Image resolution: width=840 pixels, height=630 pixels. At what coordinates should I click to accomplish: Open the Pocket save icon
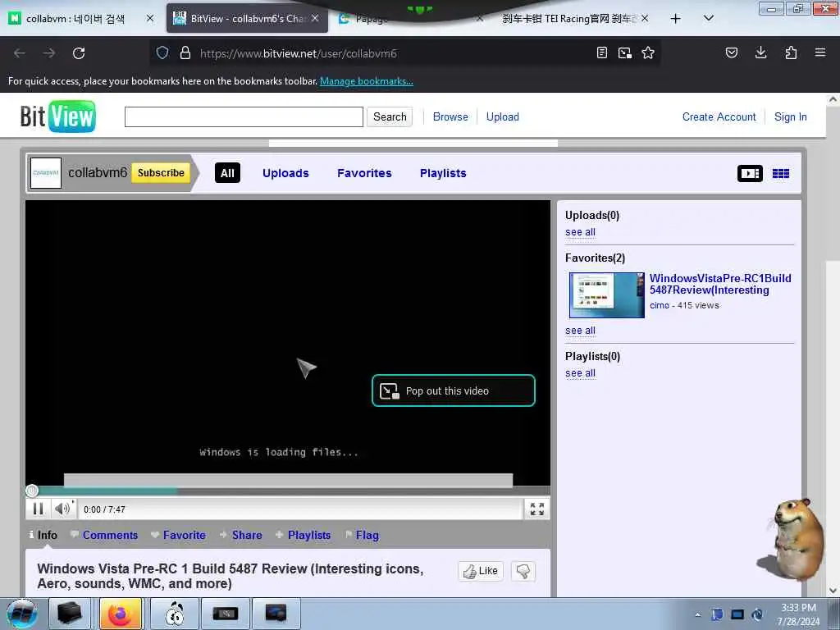click(731, 52)
